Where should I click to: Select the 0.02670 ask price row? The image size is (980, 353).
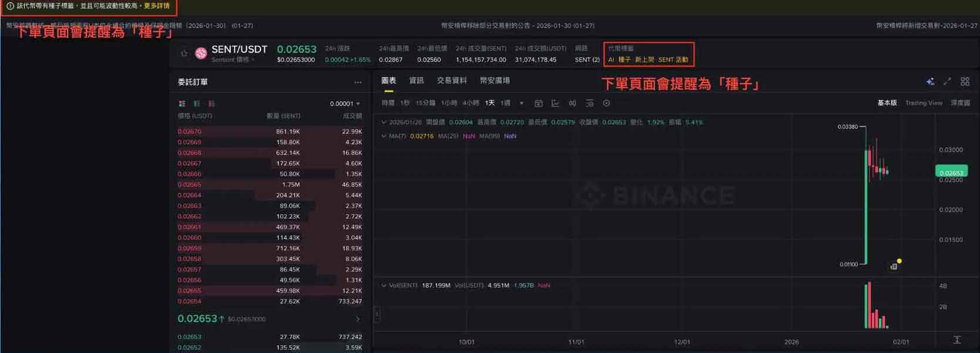pyautogui.click(x=270, y=132)
